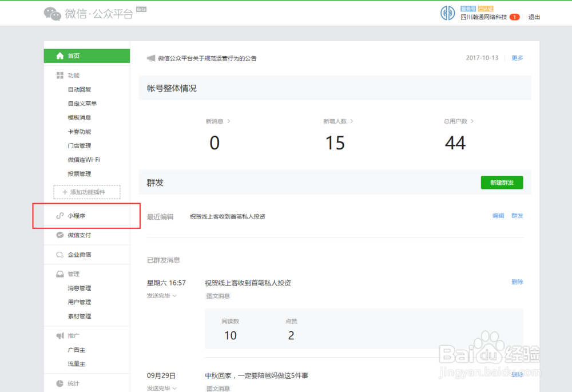Screen dimensions: 572x392
Task: Click the red notification badge
Action: [514, 17]
